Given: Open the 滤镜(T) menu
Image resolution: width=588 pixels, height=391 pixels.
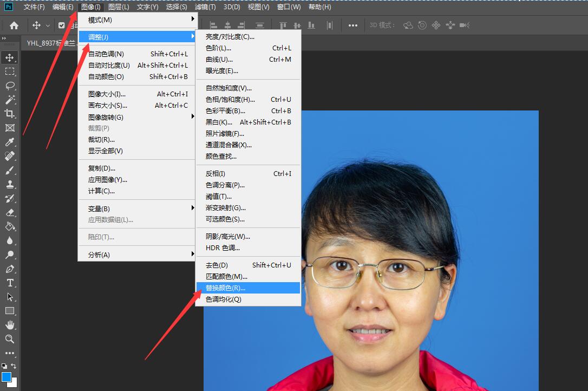Looking at the screenshot, I should 205,6.
